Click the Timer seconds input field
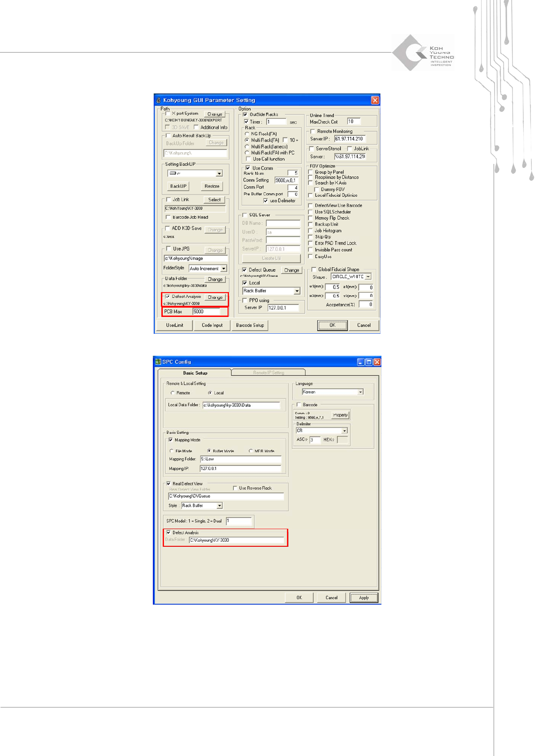Viewport: 535px width, 756px height. pos(276,122)
